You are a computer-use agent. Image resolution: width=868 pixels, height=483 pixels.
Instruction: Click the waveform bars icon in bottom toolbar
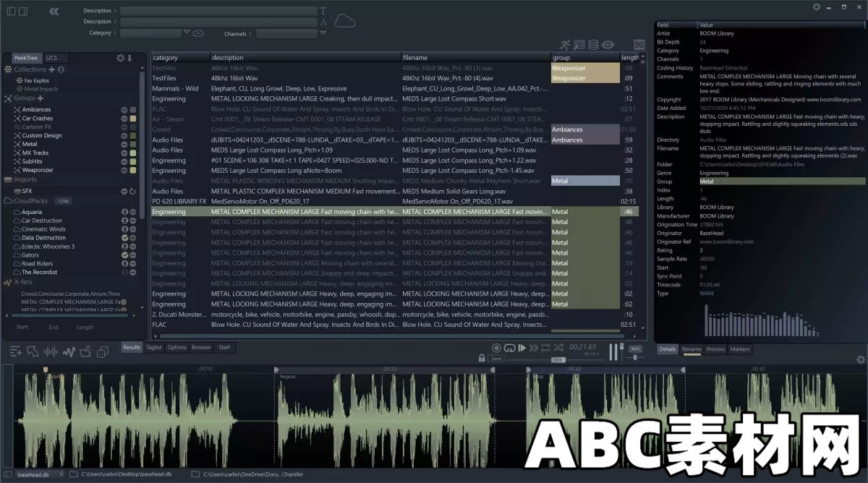click(x=51, y=351)
